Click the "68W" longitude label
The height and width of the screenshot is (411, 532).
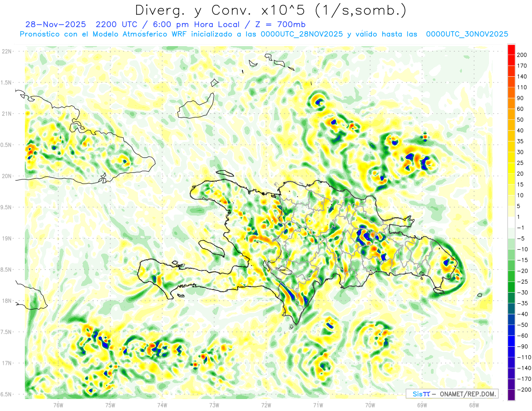[x=474, y=405]
